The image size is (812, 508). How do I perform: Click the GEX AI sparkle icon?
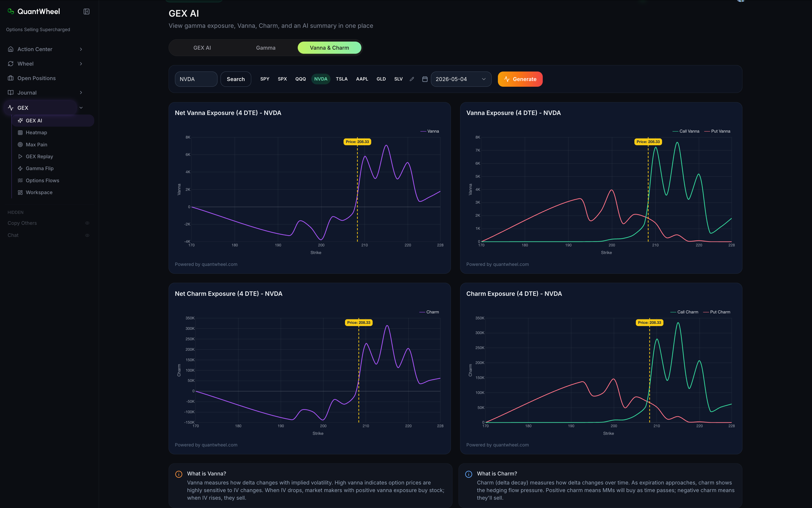[20, 121]
